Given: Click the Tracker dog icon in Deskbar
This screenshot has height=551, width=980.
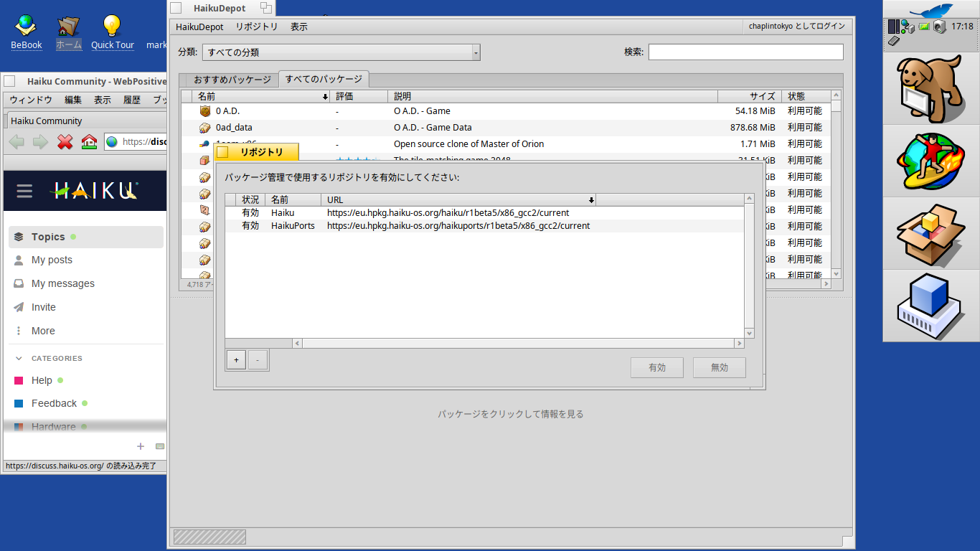Looking at the screenshot, I should 930,88.
